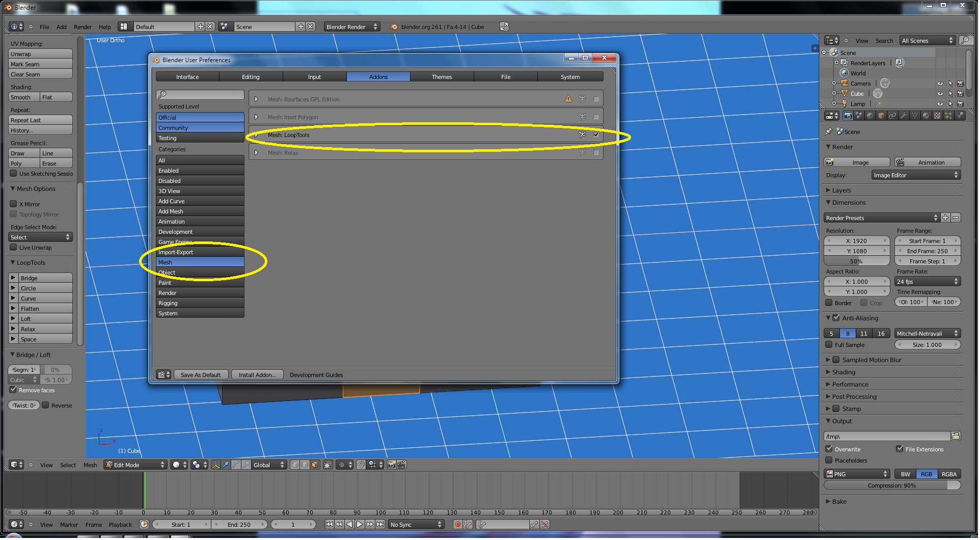Click the OpenGL render image camera icon
The width and height of the screenshot is (980, 540).
pyautogui.click(x=392, y=466)
